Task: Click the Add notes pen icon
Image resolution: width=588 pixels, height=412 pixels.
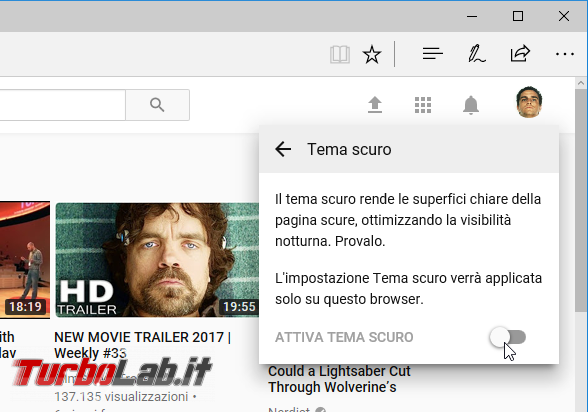Action: click(476, 54)
